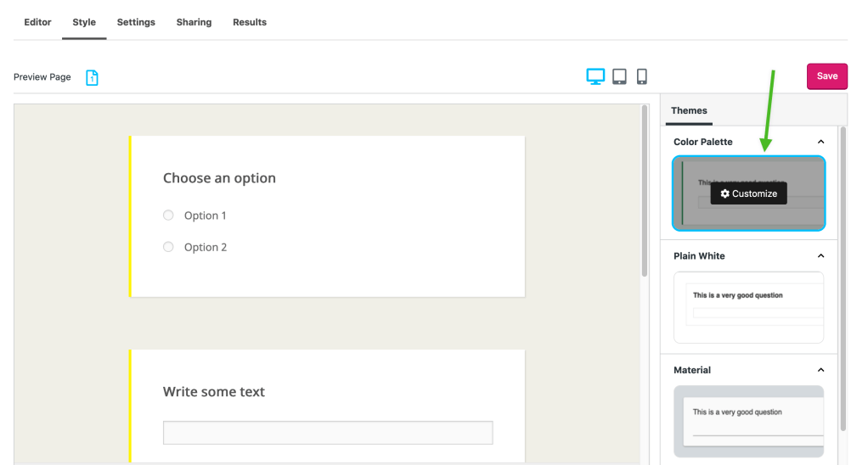Open the Sharing tab
Screen dimensions: 868x465
coord(194,22)
